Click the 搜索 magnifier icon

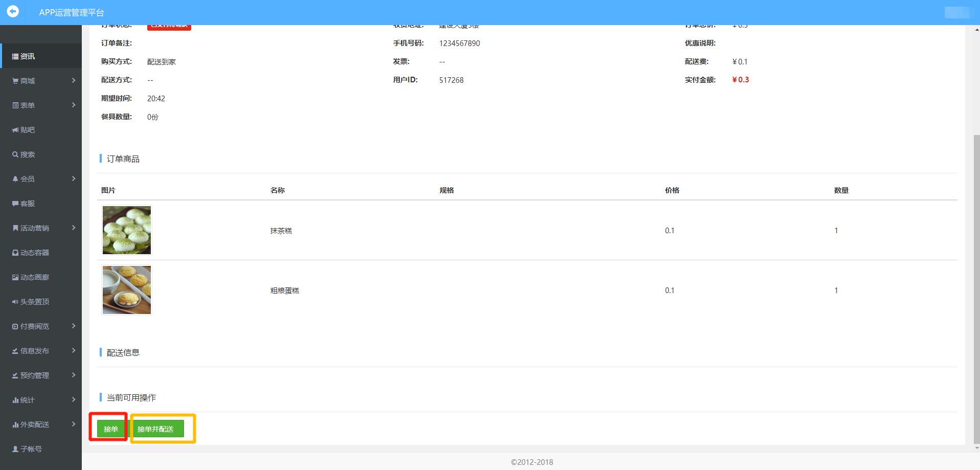[x=15, y=154]
